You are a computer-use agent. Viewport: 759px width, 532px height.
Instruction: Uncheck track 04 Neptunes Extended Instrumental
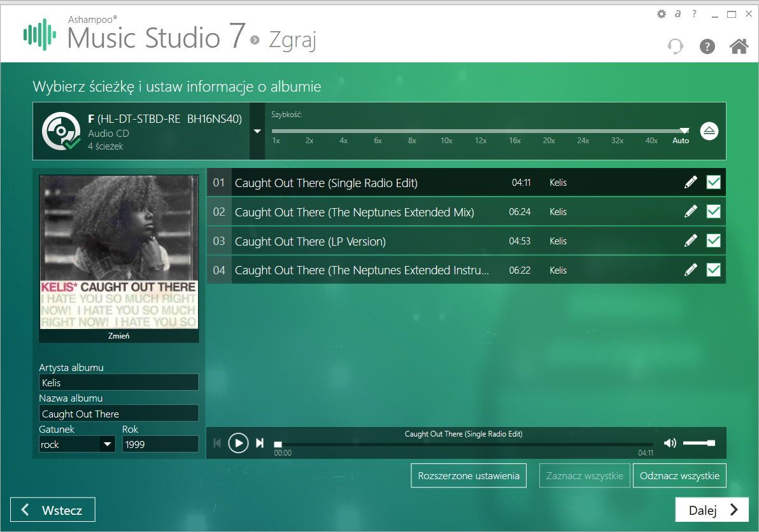click(x=714, y=270)
